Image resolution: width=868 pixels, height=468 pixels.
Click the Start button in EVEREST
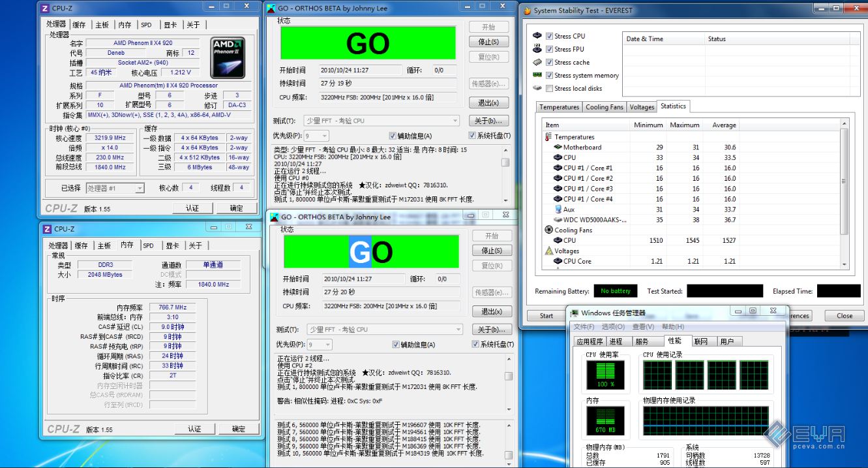tap(546, 316)
